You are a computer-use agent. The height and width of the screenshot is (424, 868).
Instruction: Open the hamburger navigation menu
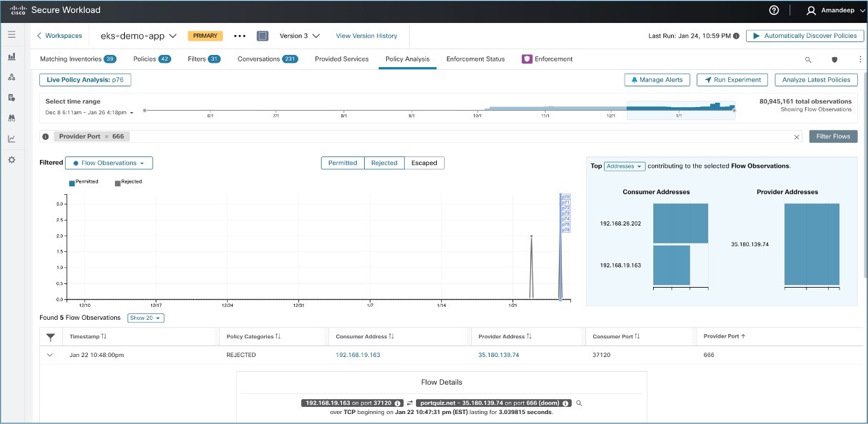click(11, 34)
